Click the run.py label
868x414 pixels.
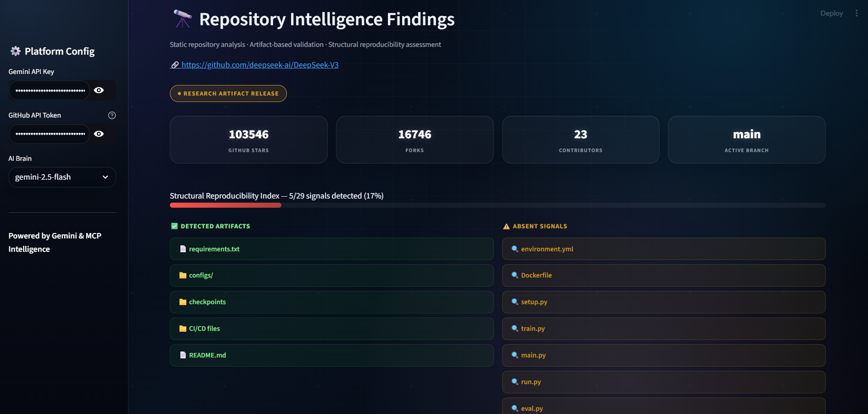click(531, 382)
